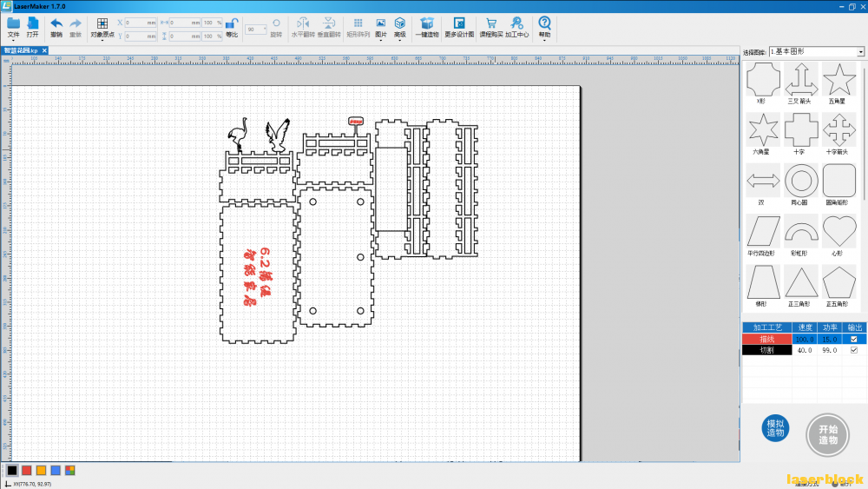Viewport: 868px width, 489px height.
Task: Open 更多设计图 more designs icon
Action: coord(459,23)
